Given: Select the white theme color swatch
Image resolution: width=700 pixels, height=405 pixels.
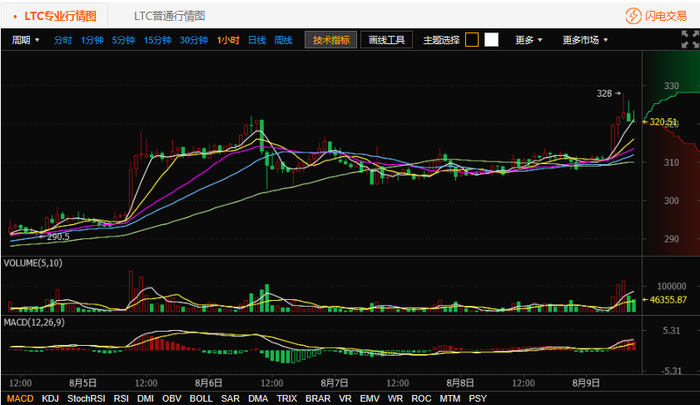Looking at the screenshot, I should [x=492, y=40].
